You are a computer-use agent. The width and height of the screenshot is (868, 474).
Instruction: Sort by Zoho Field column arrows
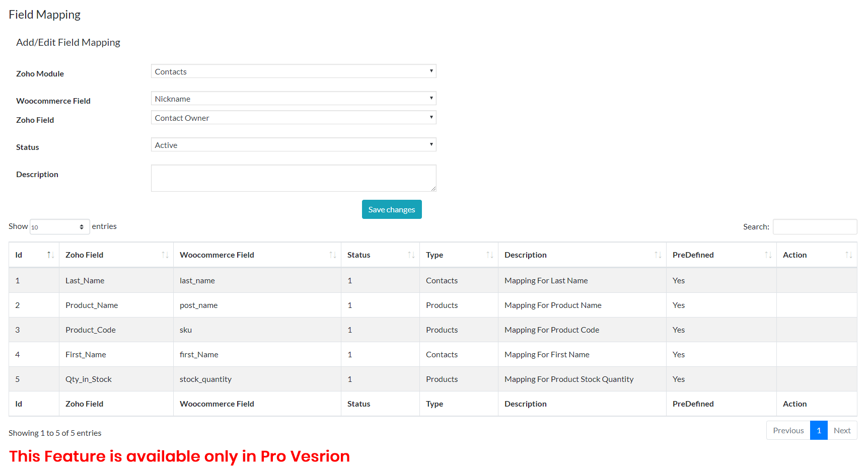click(165, 255)
